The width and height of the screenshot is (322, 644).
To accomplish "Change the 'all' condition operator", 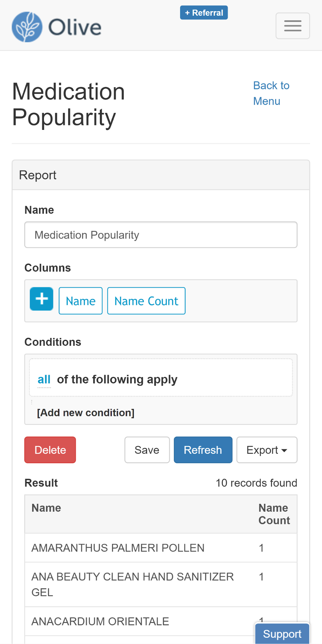I will (x=44, y=380).
